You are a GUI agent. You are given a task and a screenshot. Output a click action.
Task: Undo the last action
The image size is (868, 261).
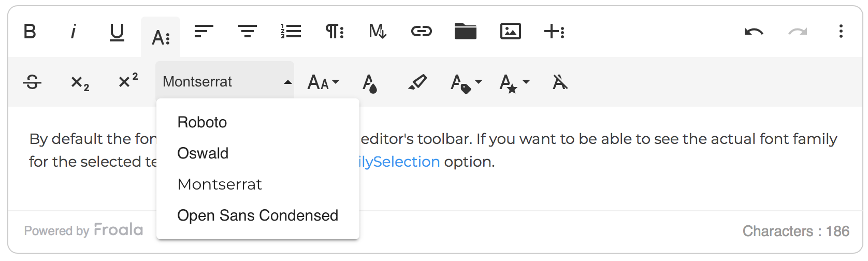pyautogui.click(x=754, y=32)
